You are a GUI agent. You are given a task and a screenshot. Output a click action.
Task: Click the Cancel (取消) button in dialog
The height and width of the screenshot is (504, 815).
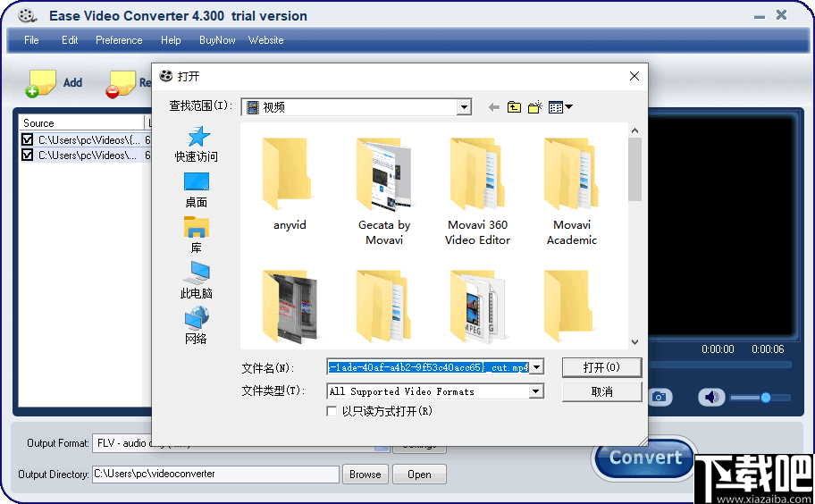click(602, 391)
